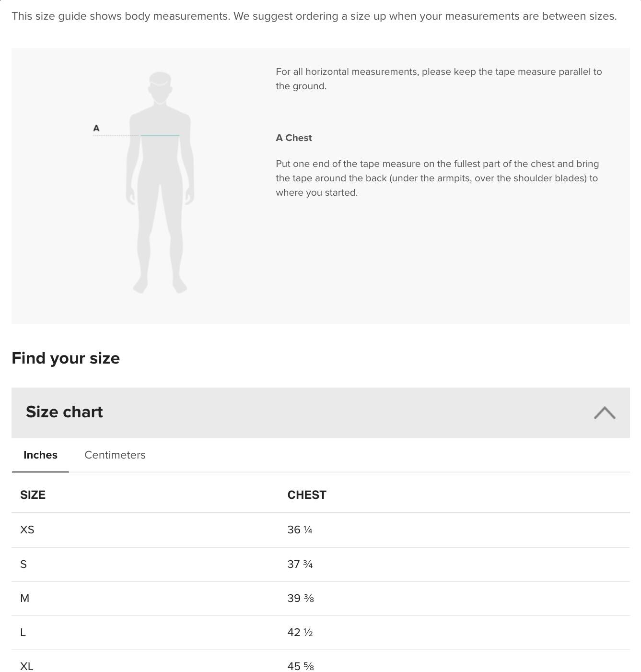Select the S size row
The width and height of the screenshot is (641, 672).
click(321, 565)
